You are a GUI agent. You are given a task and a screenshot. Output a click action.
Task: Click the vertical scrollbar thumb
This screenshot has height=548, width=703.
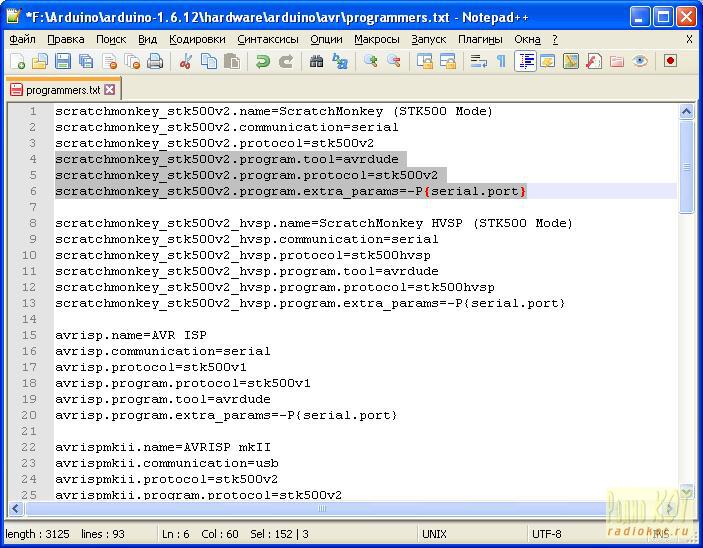pos(686,167)
